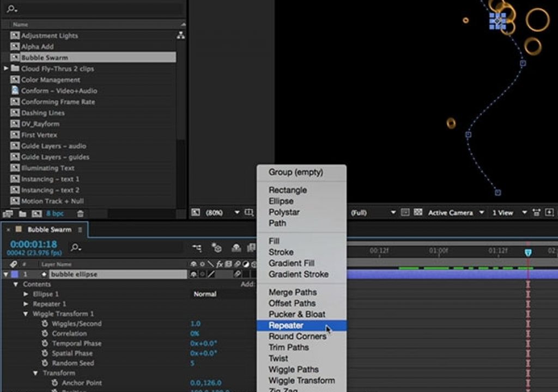558x392 pixels.
Task: Open the Bubble Swarm panel menu icon
Action: point(80,230)
